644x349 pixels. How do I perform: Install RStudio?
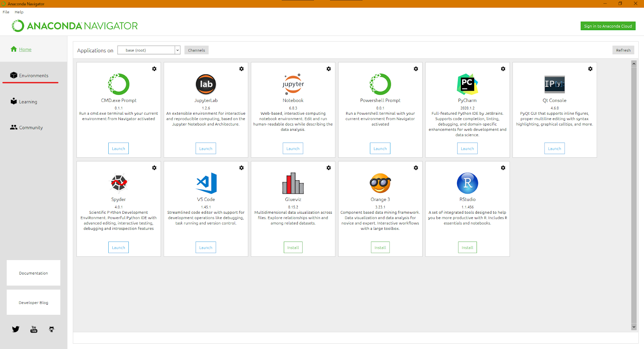(x=467, y=248)
